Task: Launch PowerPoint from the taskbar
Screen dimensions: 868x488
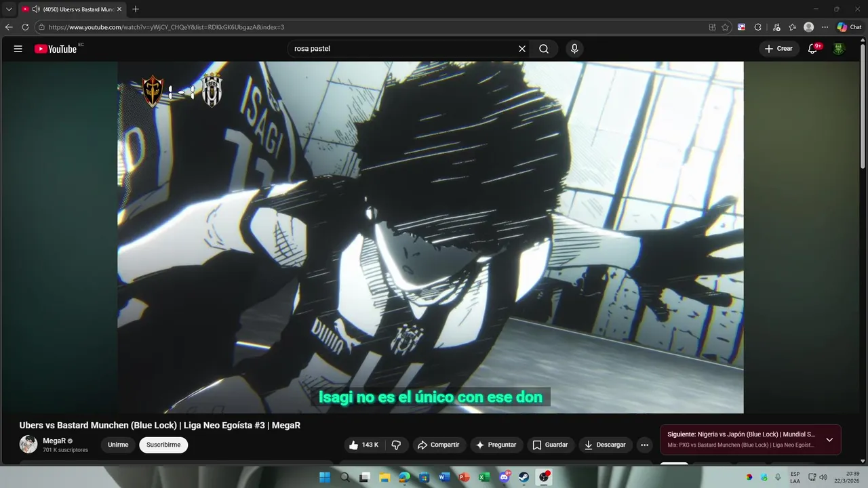Action: pos(464,477)
